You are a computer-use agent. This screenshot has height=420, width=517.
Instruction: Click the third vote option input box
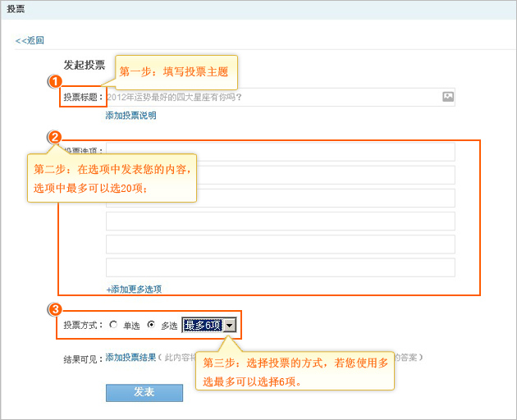[x=328, y=198]
